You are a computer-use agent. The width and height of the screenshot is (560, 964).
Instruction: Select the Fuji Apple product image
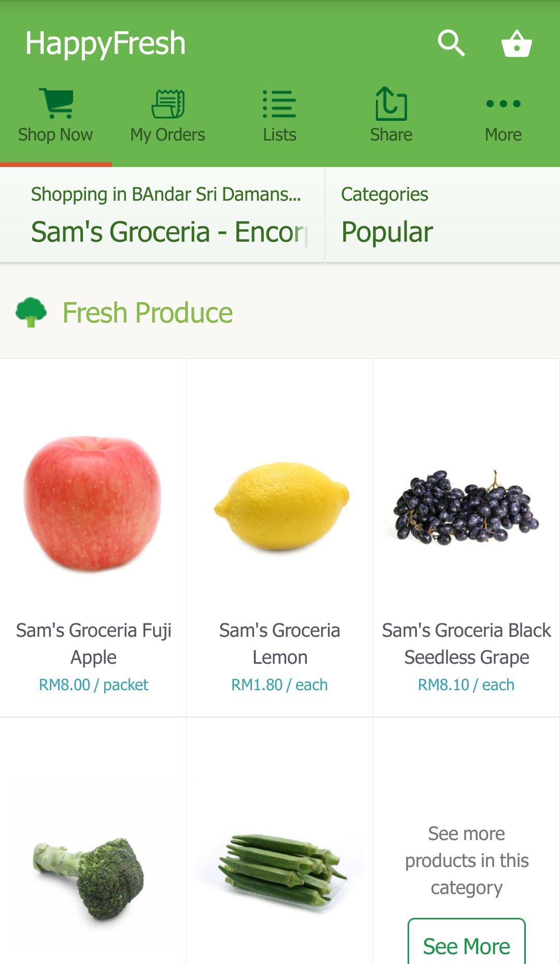click(x=93, y=503)
